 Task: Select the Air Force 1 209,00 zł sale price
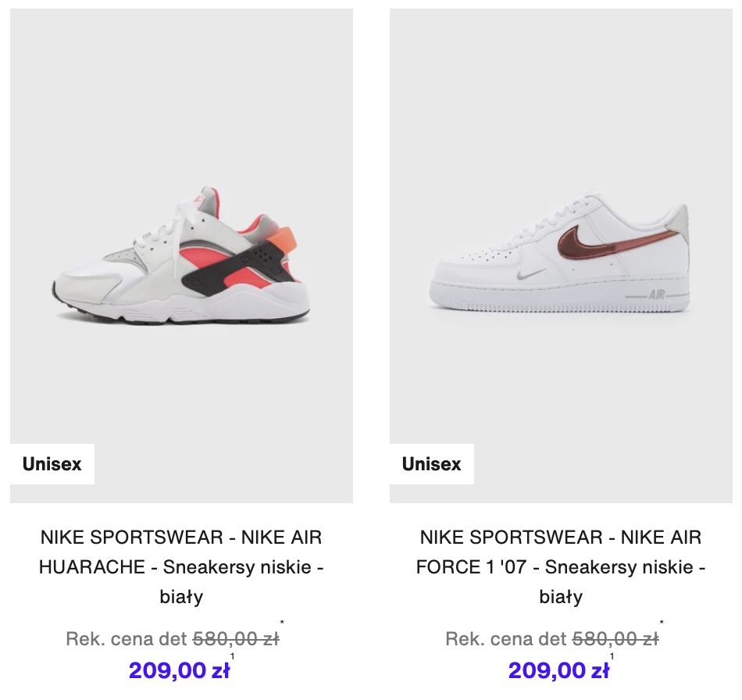click(559, 670)
